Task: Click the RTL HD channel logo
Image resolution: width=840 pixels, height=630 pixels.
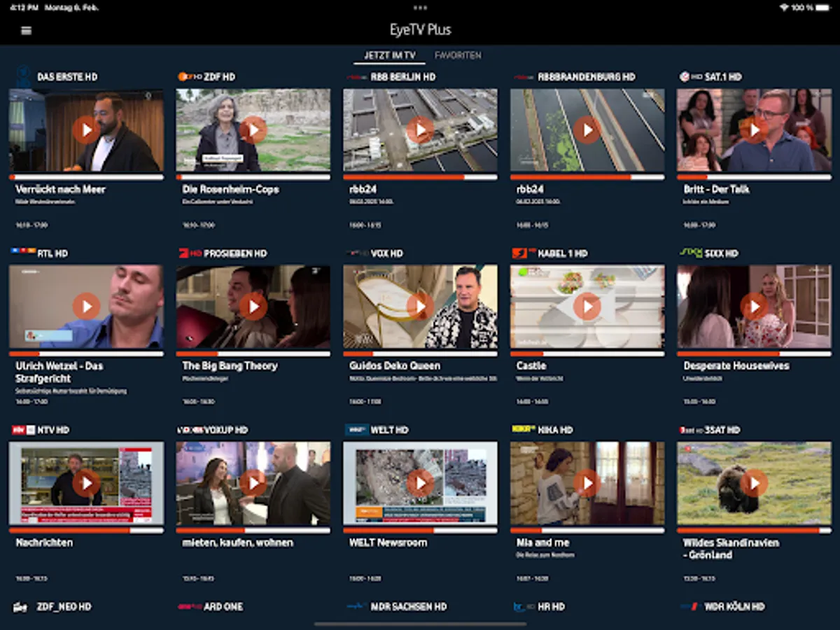Action: click(22, 251)
